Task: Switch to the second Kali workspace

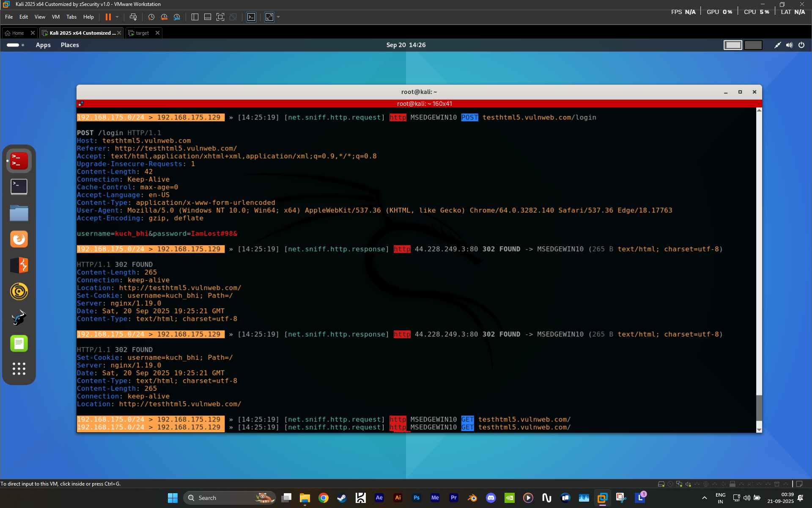Action: tap(753, 45)
